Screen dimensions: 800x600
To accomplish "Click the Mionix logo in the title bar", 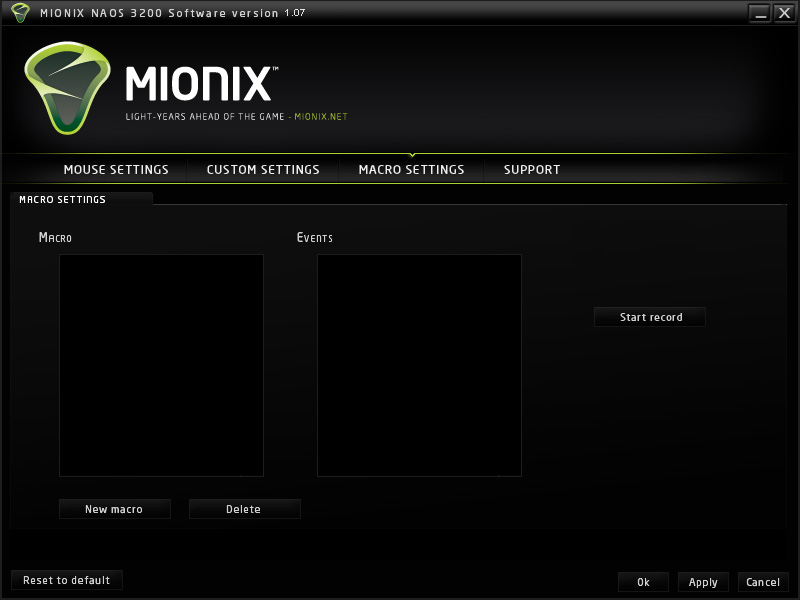I will [20, 12].
